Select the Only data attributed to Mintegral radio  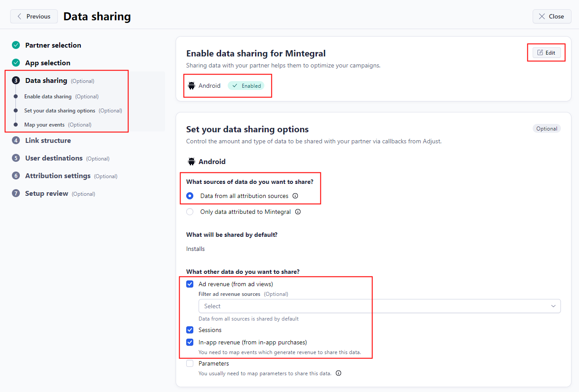tap(190, 212)
